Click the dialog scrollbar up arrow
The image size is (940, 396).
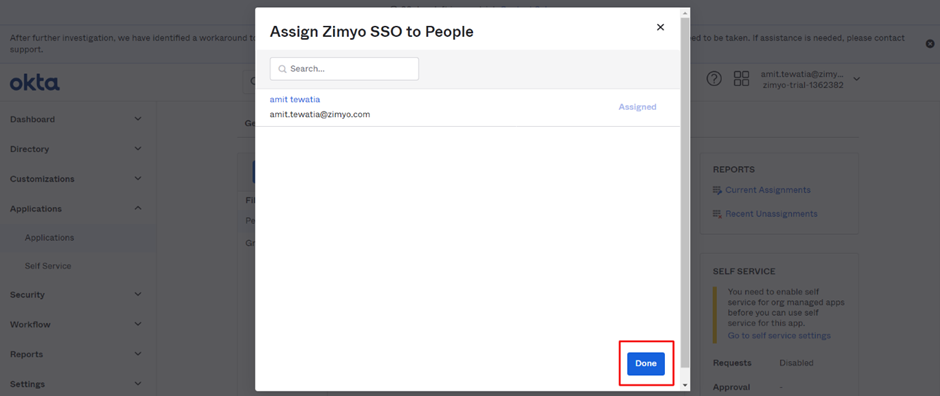click(685, 13)
